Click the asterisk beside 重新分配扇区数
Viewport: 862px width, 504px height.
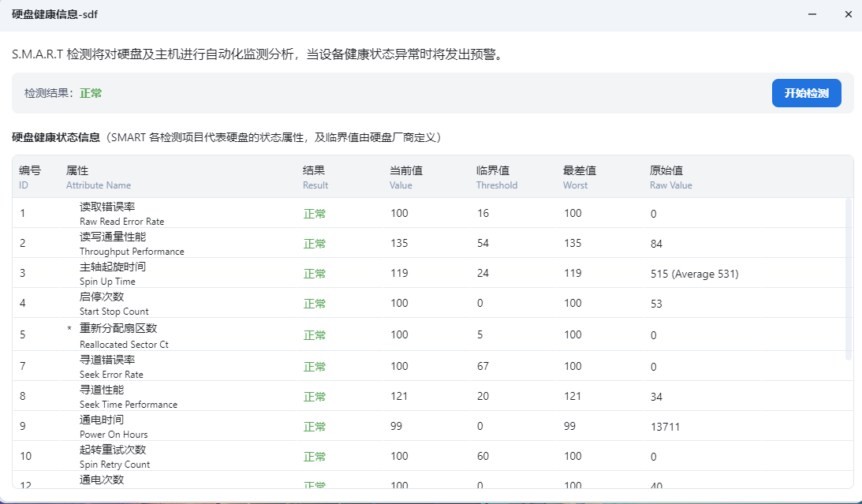point(69,329)
